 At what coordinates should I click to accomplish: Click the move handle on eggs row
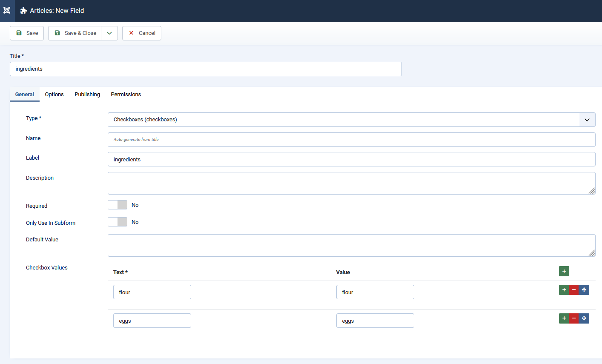coord(584,318)
